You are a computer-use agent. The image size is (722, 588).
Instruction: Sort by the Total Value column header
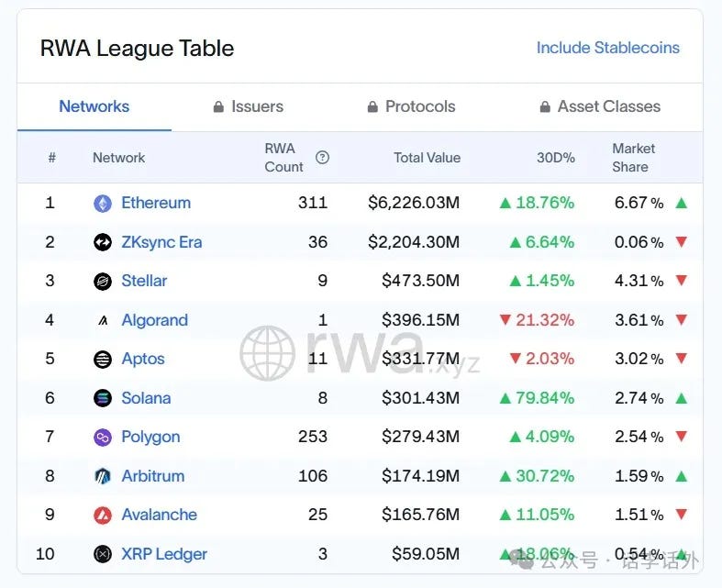(428, 158)
